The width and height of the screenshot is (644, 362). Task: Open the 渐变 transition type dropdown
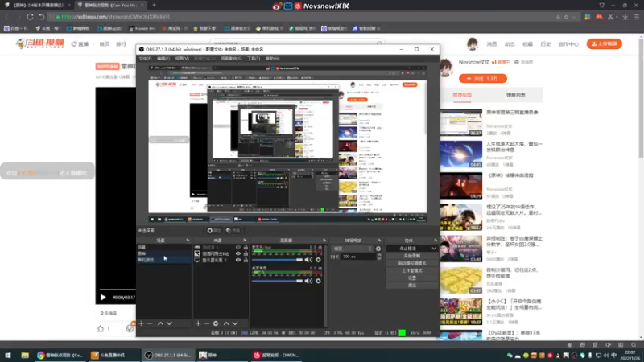[353, 249]
